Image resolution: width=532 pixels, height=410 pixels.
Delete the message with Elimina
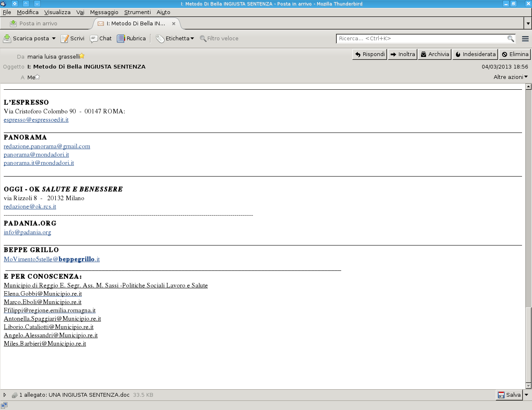(515, 54)
